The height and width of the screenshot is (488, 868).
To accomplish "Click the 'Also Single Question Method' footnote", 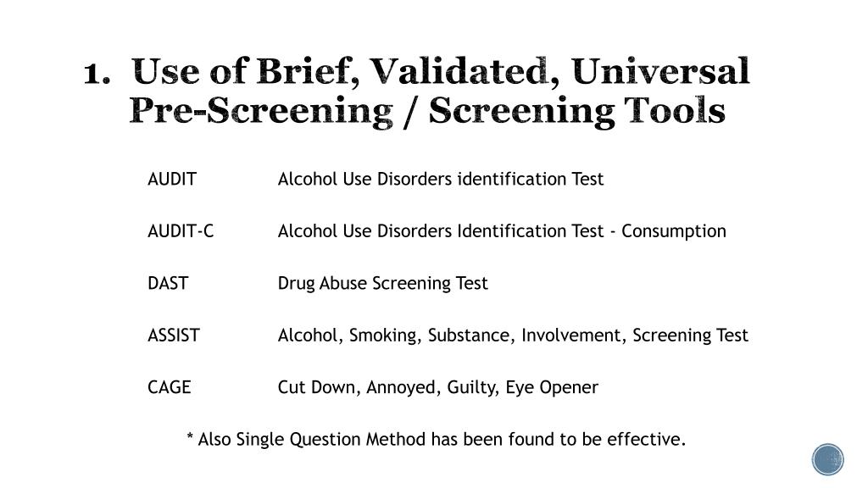I will point(437,440).
